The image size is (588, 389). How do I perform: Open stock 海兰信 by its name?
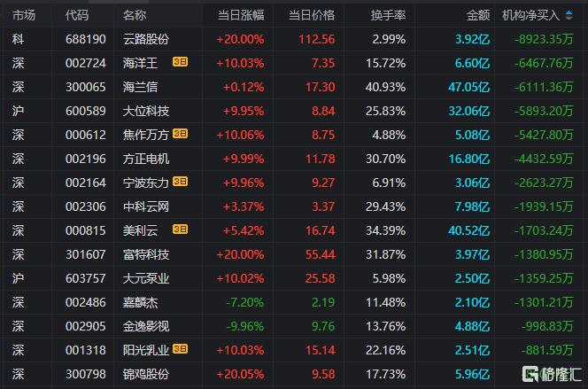coord(140,87)
